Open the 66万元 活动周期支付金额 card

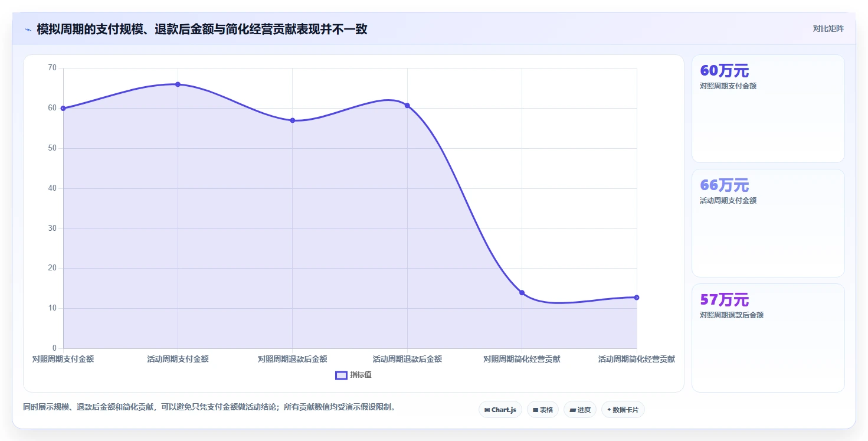point(768,223)
